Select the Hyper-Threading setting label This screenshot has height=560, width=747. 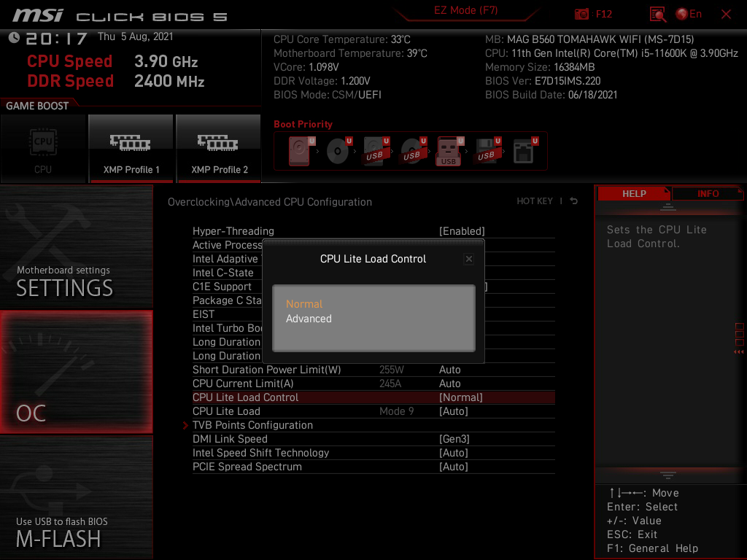click(x=233, y=231)
